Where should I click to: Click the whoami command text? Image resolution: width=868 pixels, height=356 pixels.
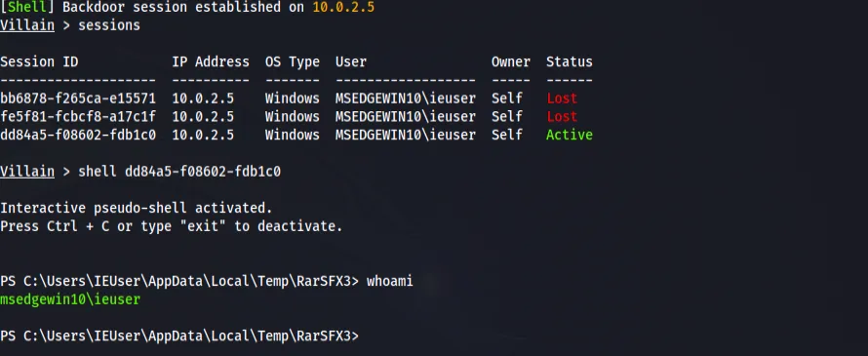390,281
